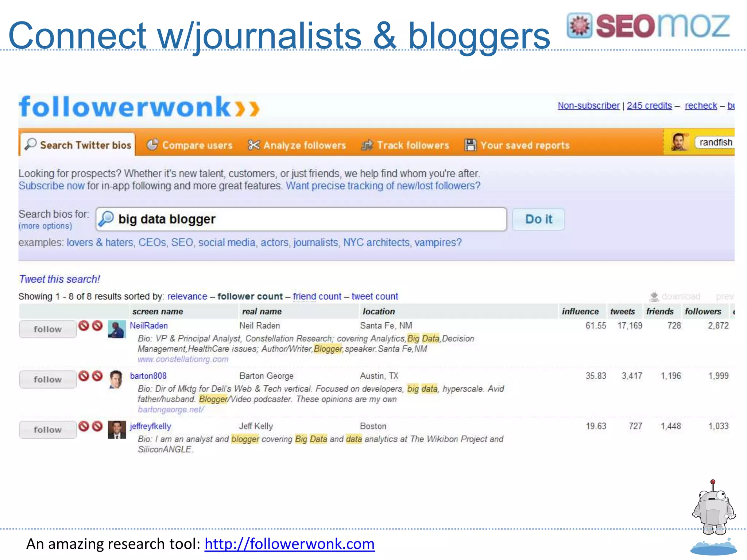Click the SEOmoz logo
This screenshot has height=560, width=747.
pos(649,26)
